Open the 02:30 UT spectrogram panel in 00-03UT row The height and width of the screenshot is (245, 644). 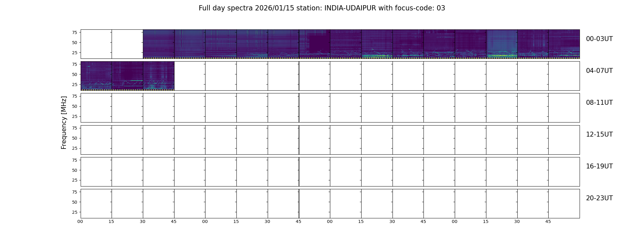point(408,44)
